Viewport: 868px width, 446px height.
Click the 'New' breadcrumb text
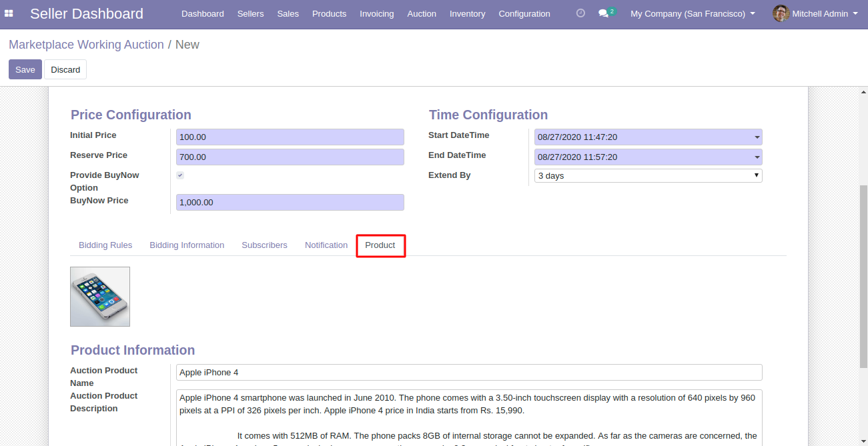pos(187,45)
